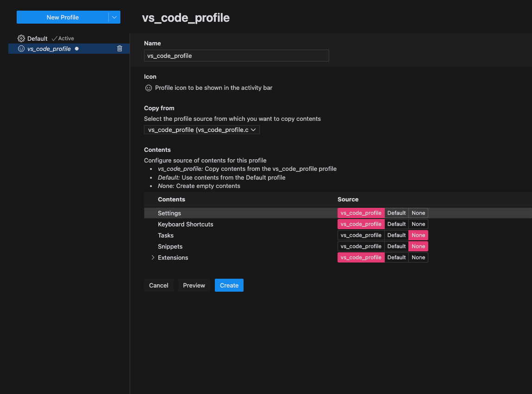Click the smiley icon beside vs_code_profile in sidebar
This screenshot has width=532, height=394.
[21, 49]
